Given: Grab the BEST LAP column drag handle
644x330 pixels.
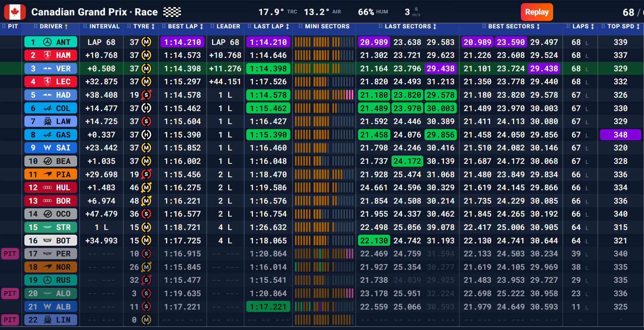Looking at the screenshot, I should coord(164,26).
